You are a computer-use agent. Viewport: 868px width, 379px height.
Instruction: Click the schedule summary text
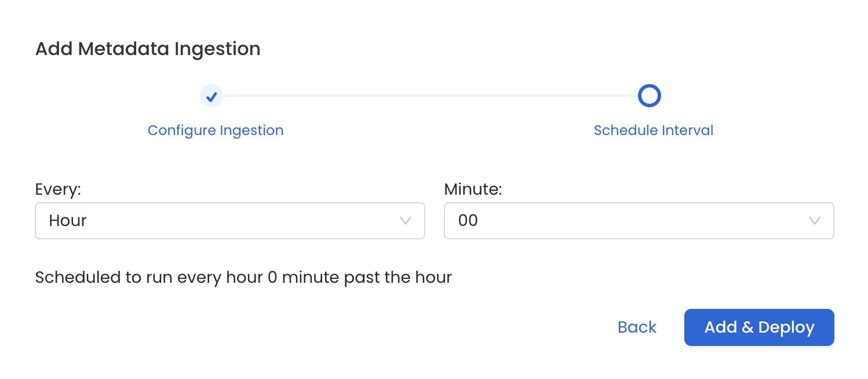[x=243, y=277]
